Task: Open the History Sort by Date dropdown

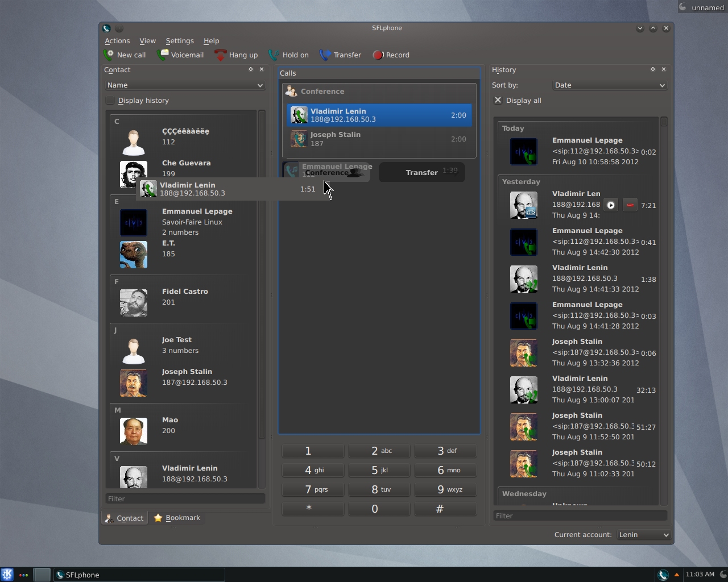Action: click(x=609, y=85)
